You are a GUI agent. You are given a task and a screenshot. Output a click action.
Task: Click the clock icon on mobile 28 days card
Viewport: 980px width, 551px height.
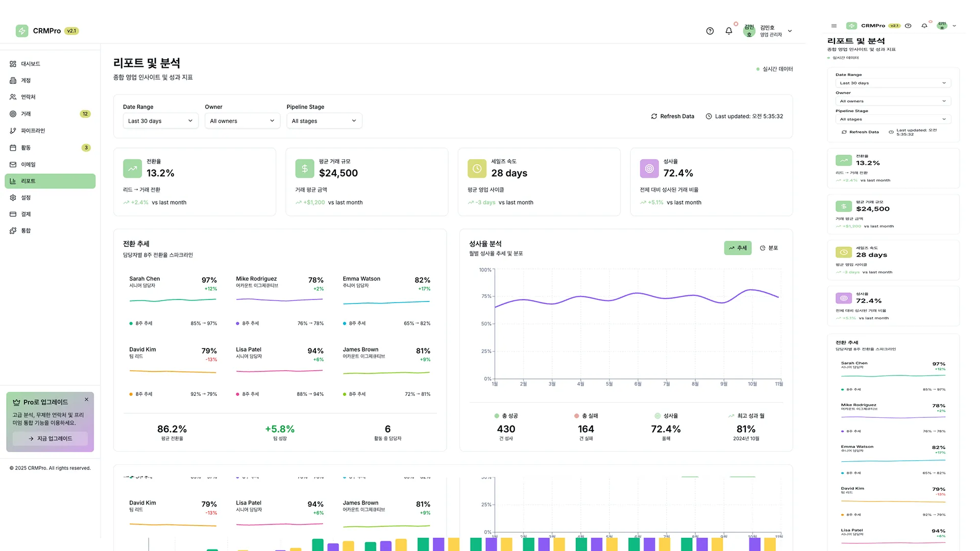point(844,253)
